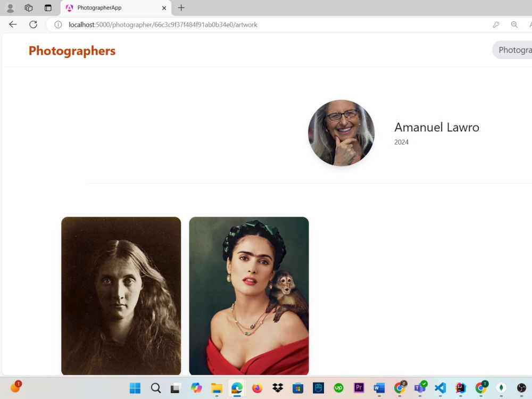
Task: Open Dropbox from taskbar
Action: click(x=278, y=387)
